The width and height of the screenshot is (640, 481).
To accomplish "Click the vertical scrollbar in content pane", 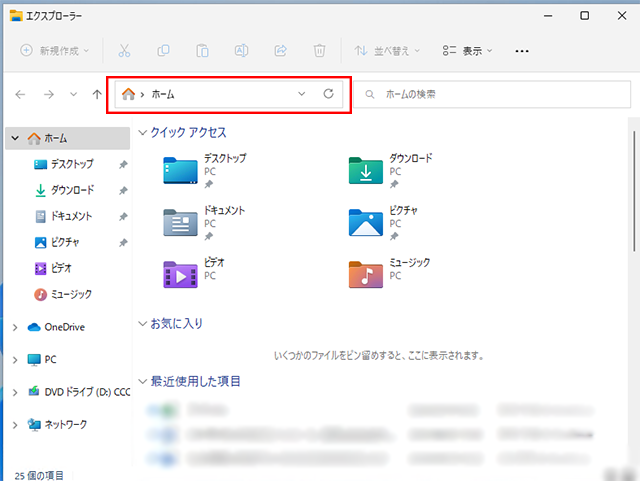I will pos(634,192).
